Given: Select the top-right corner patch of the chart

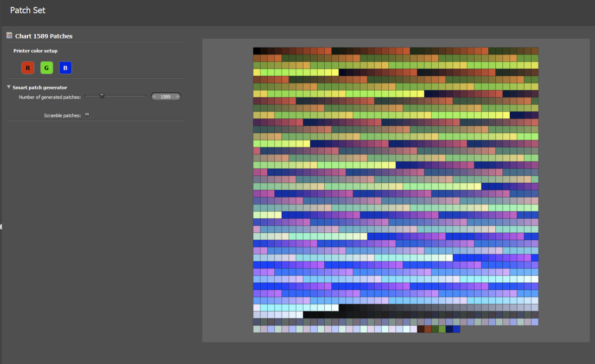Looking at the screenshot, I should click(535, 51).
